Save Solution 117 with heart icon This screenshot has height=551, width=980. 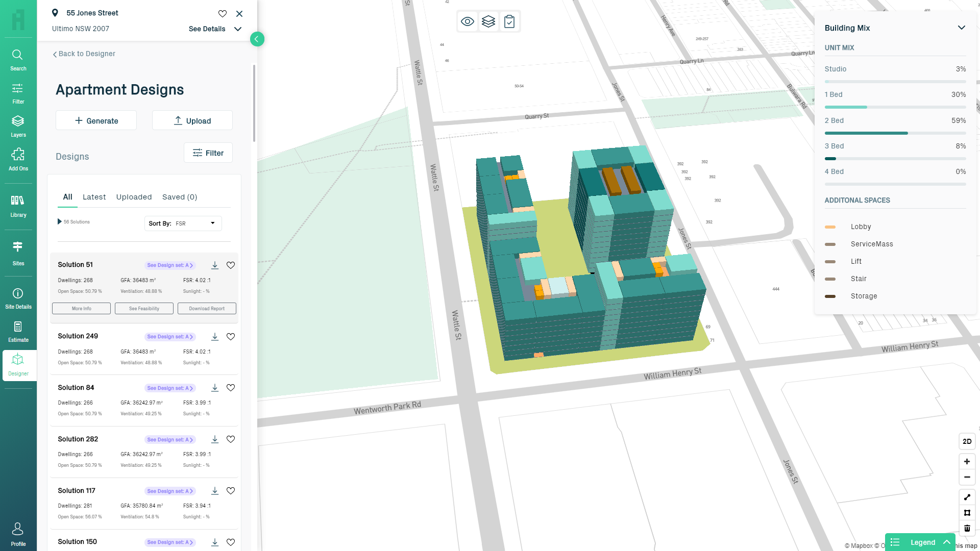(231, 491)
